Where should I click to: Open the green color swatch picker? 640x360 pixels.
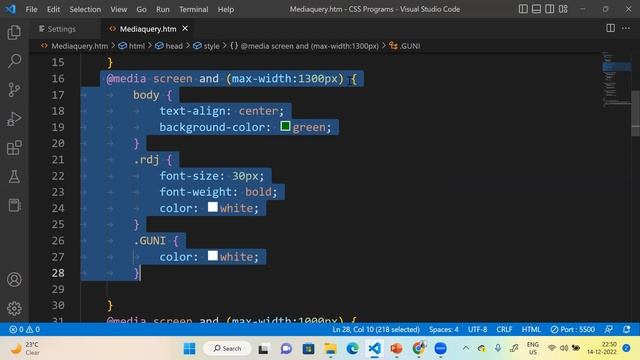tap(285, 127)
